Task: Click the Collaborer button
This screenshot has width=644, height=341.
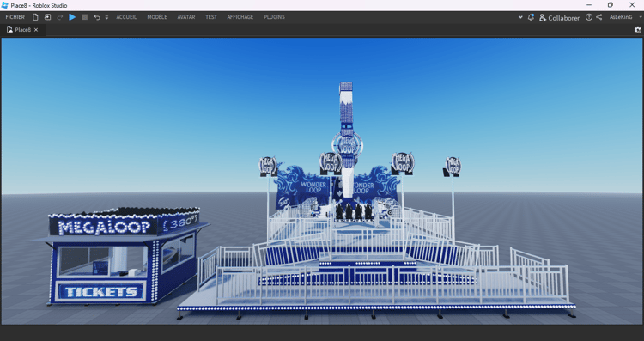Action: coord(559,18)
